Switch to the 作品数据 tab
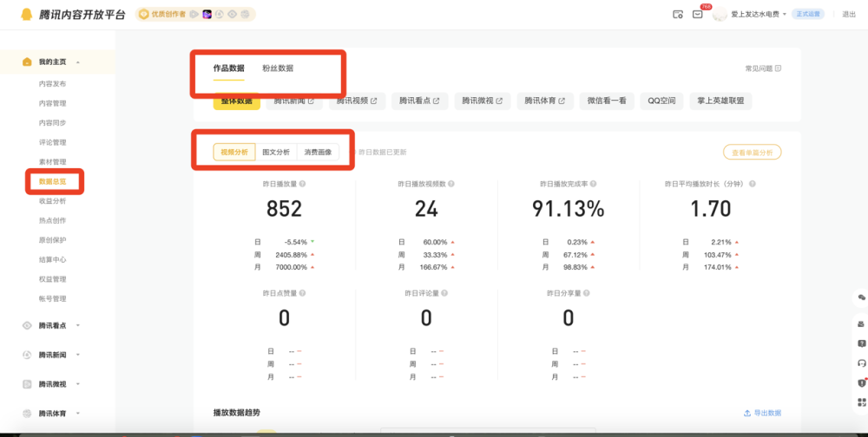This screenshot has height=437, width=868. pos(228,68)
